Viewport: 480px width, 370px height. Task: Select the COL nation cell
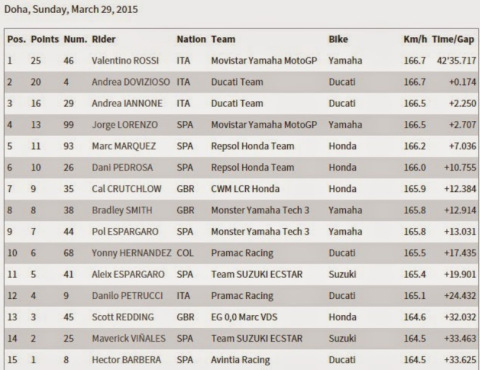(185, 253)
